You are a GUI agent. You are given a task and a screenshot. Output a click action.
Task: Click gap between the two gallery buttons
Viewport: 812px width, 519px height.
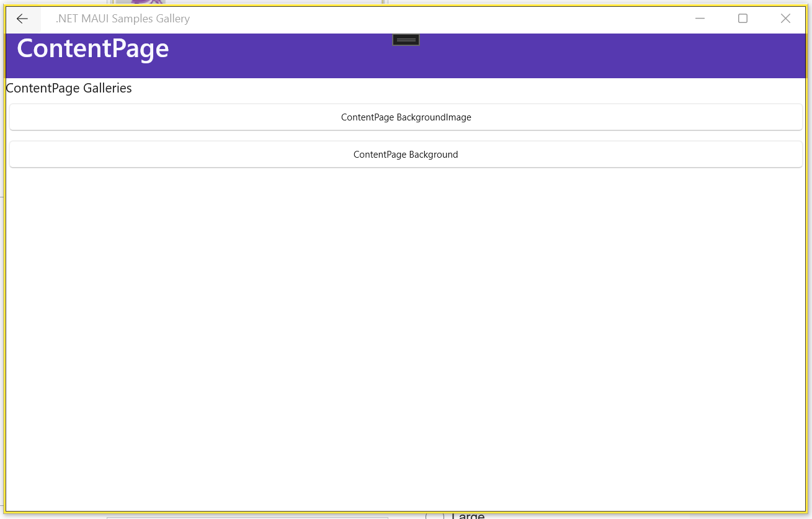[x=406, y=136]
